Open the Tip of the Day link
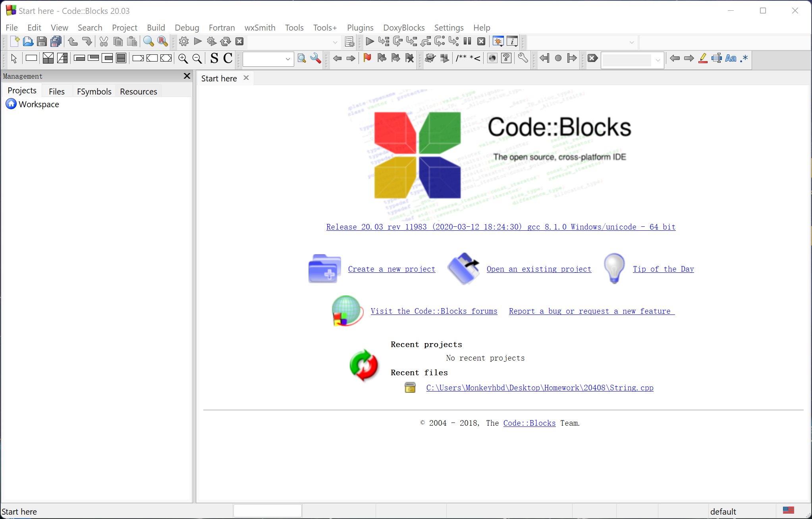812x519 pixels. tap(663, 269)
